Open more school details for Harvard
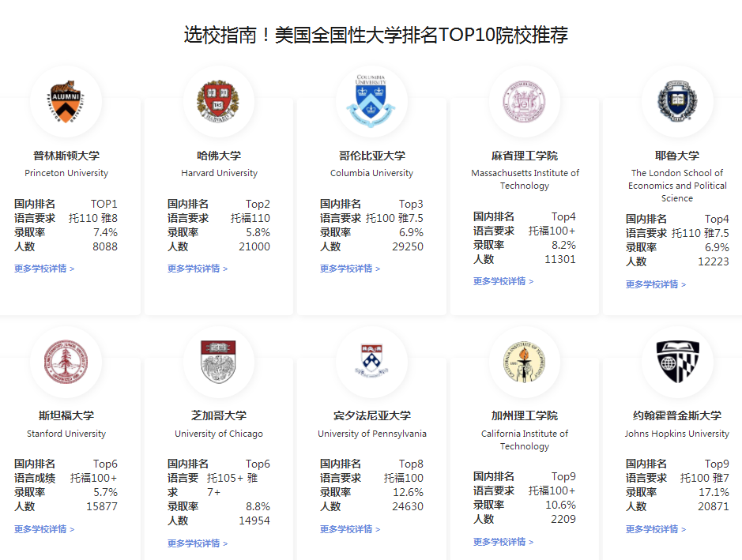This screenshot has width=742, height=560. point(198,269)
